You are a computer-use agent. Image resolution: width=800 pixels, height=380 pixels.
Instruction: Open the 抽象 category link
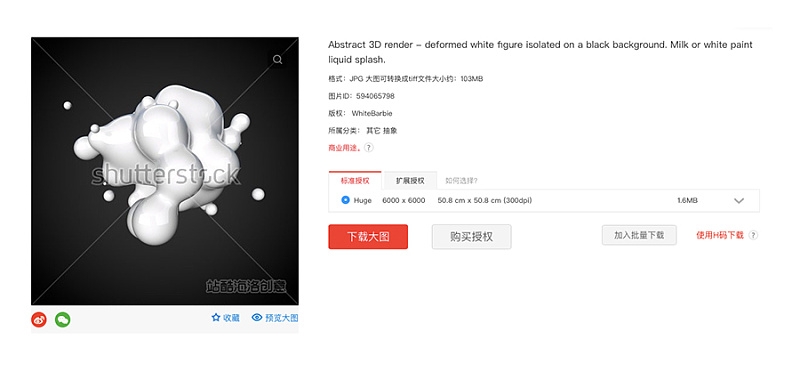click(390, 131)
